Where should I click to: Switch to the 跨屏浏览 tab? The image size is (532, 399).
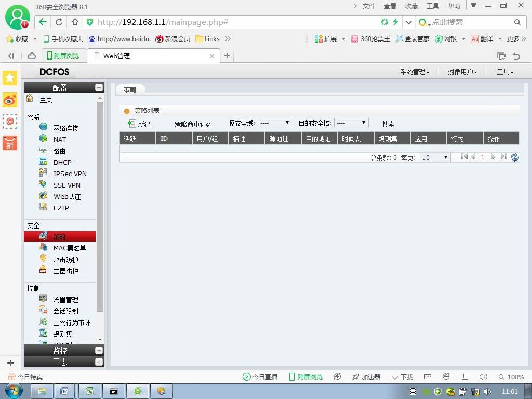tap(63, 56)
